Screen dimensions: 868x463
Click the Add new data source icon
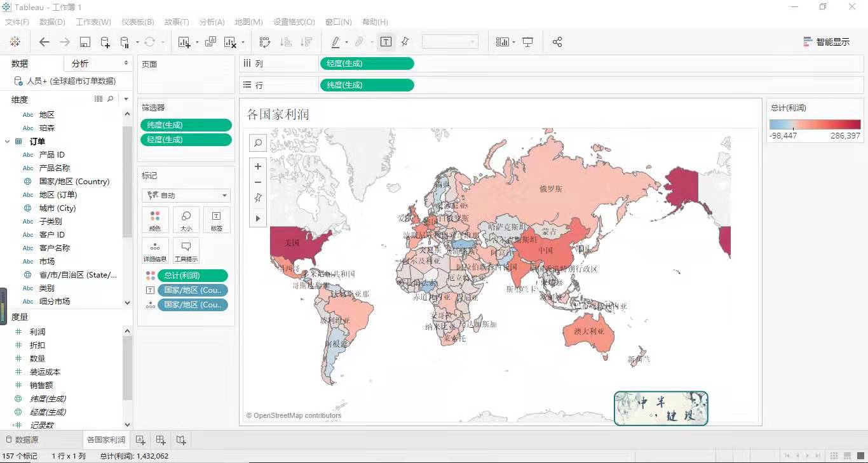pos(105,42)
